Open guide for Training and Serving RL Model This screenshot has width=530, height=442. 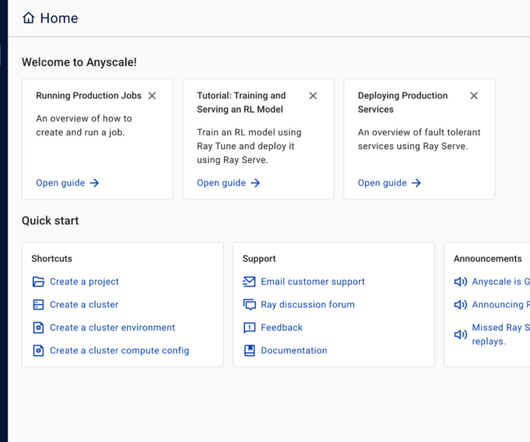228,183
